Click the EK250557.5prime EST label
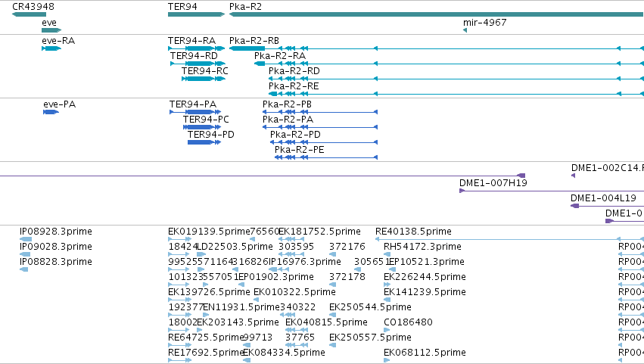644x364 pixels. click(370, 338)
